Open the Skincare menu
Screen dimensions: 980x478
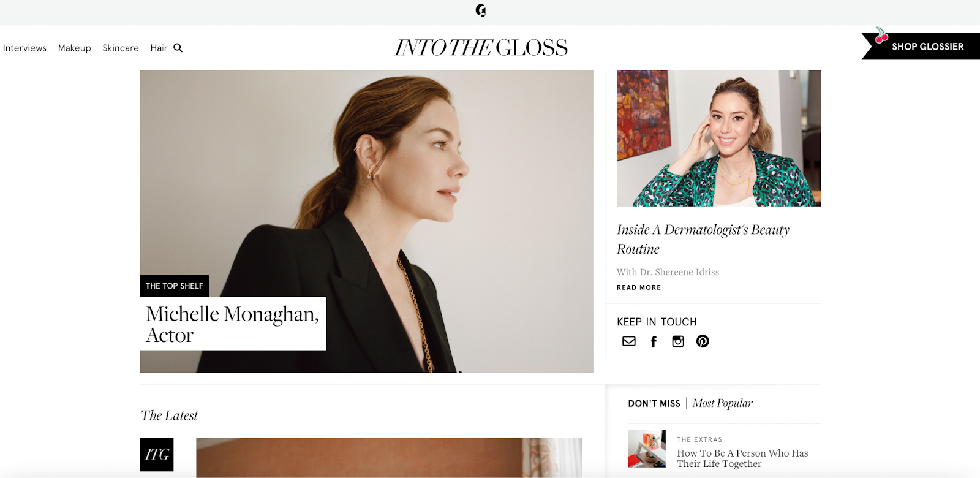(x=121, y=48)
